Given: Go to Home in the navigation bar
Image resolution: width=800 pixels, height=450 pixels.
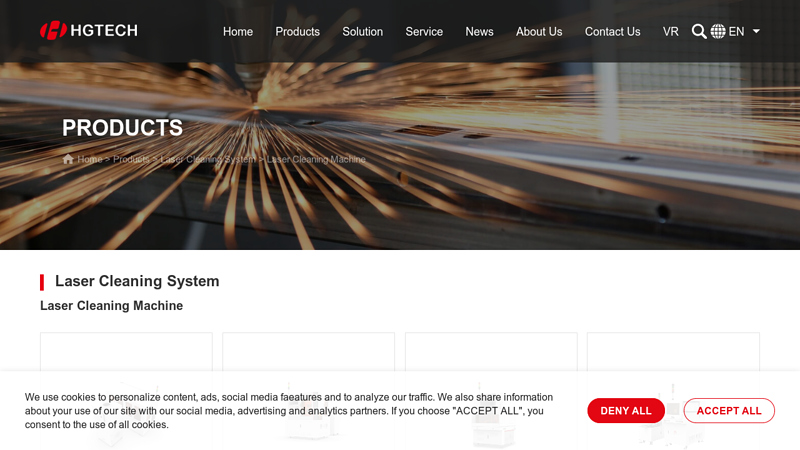Looking at the screenshot, I should pyautogui.click(x=238, y=31).
